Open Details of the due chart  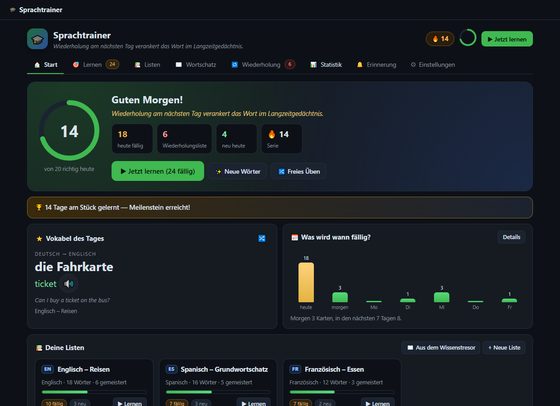511,237
